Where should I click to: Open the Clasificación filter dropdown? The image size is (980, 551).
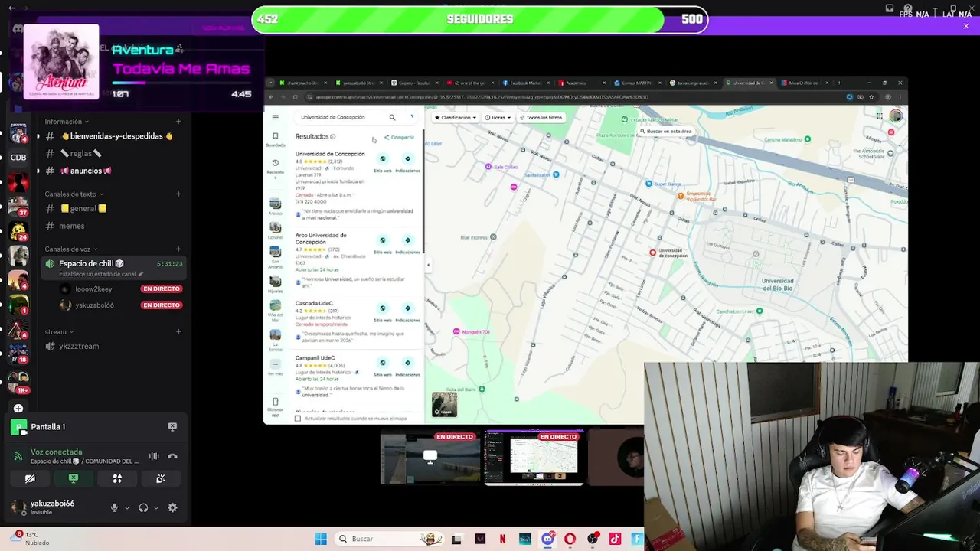455,117
